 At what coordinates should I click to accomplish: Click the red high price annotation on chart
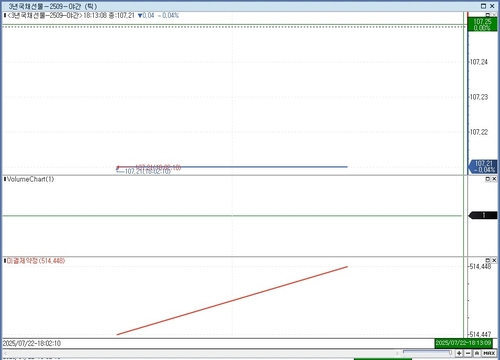click(x=158, y=167)
